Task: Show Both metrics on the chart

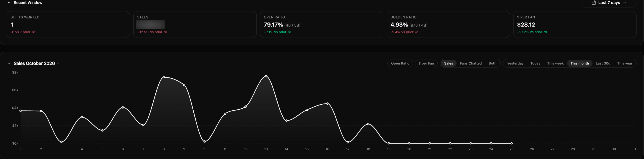Action: click(x=492, y=64)
